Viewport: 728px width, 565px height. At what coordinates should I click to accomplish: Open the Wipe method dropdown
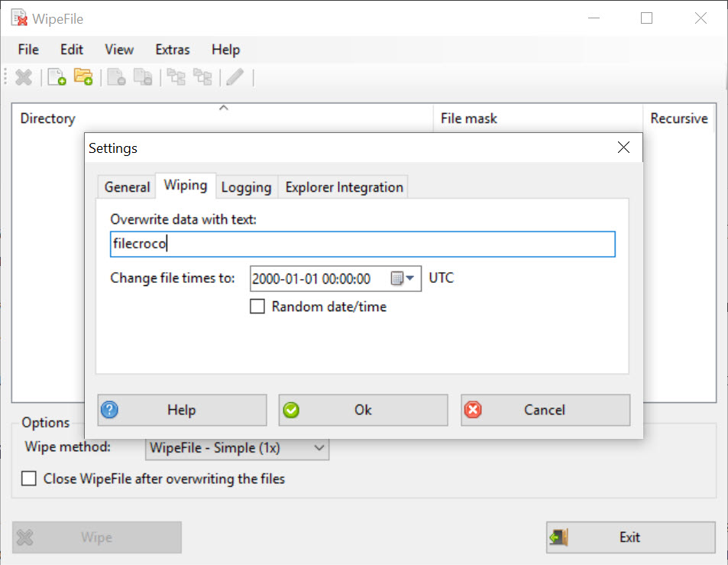point(238,448)
